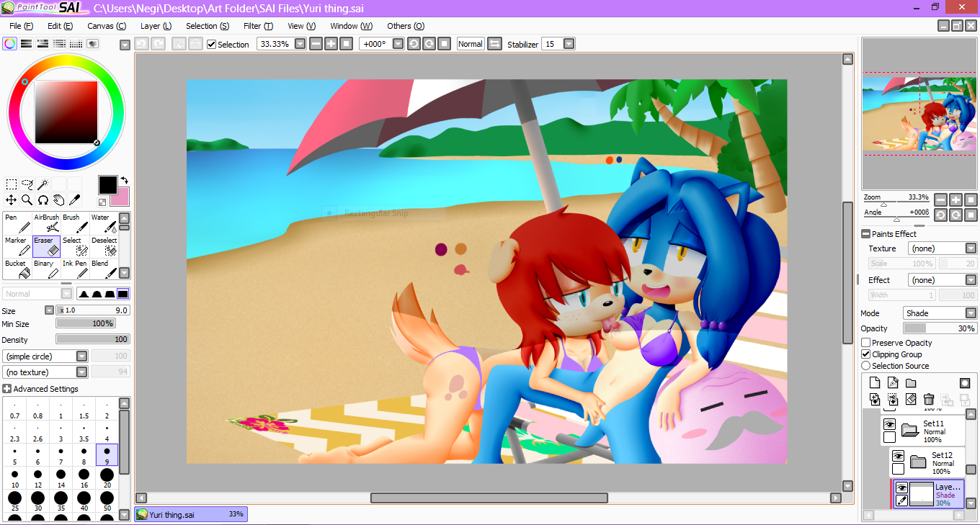
Task: Select the AirBrush tool
Action: tap(47, 223)
